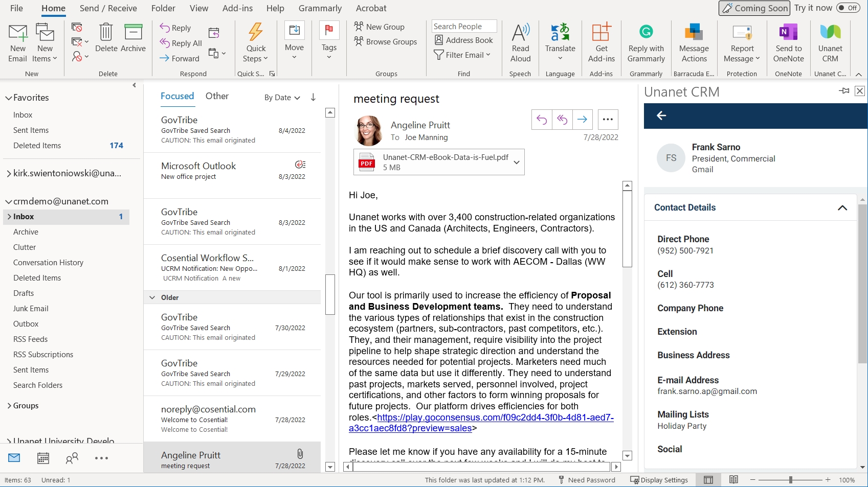Pin the Unanet CRM pane
Viewport: 868px width, 487px height.
(x=844, y=91)
